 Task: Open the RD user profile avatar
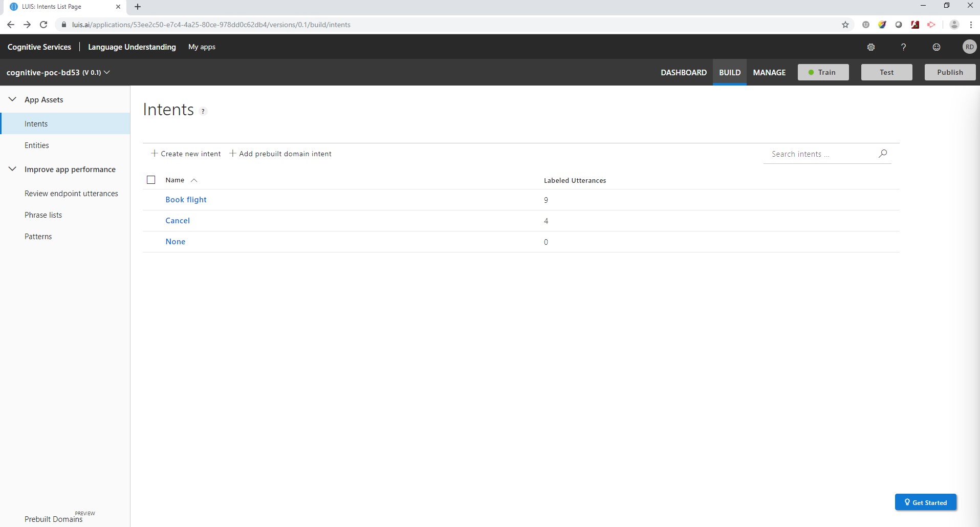pyautogui.click(x=969, y=47)
